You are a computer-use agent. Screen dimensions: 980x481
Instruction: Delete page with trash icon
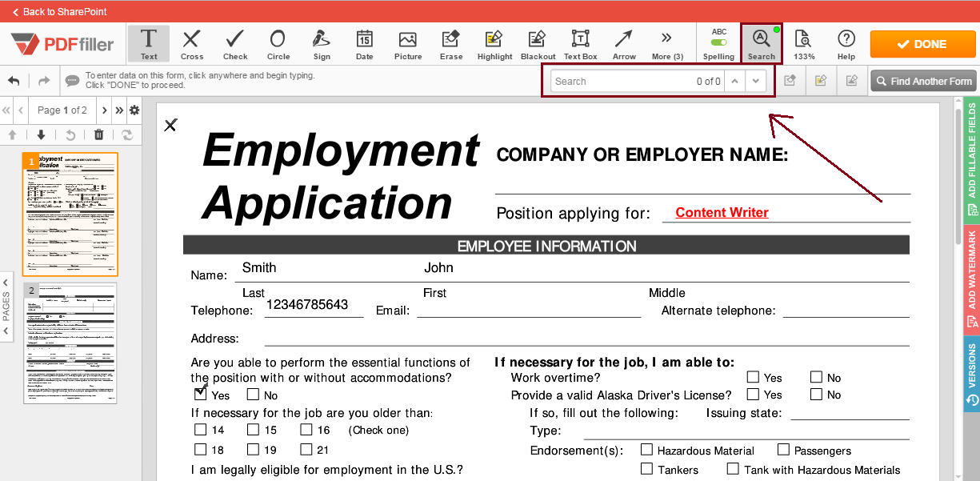98,134
